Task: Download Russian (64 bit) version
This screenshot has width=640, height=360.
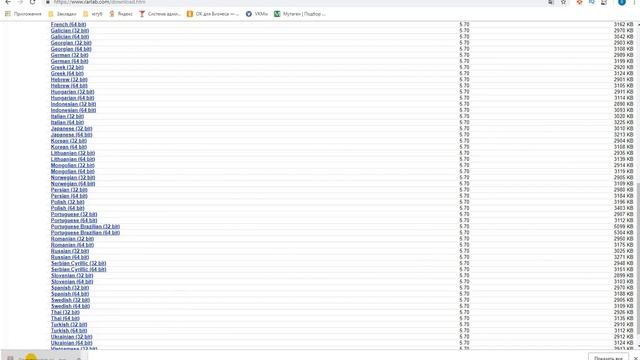Action: [x=70, y=257]
